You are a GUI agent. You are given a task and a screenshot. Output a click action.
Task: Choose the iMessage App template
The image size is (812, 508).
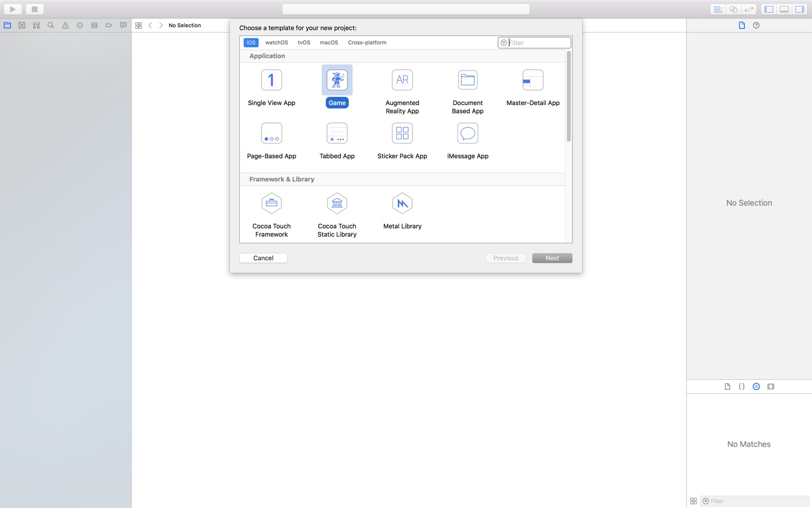pyautogui.click(x=468, y=141)
